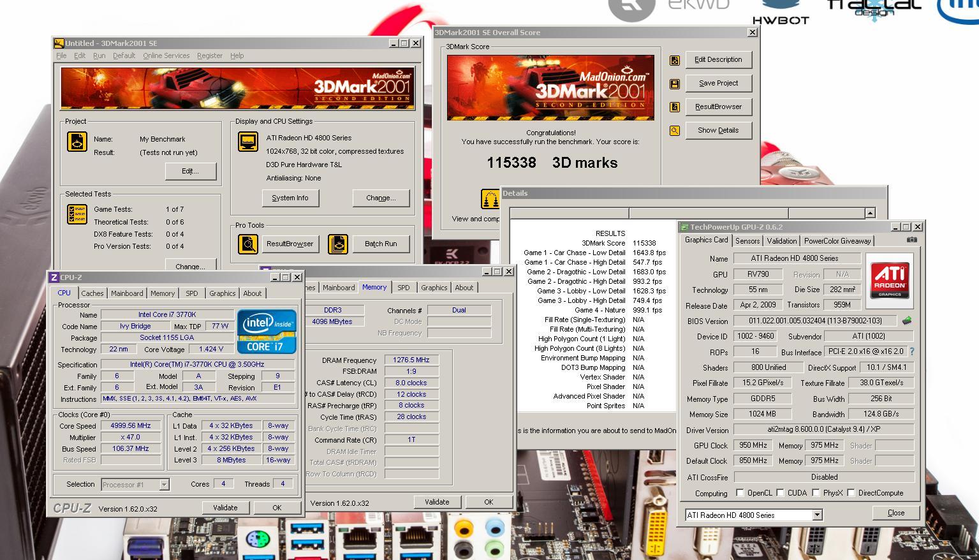Click the GPU-Z title bar app icon
Image resolution: width=979 pixels, height=560 pixels.
tap(684, 227)
